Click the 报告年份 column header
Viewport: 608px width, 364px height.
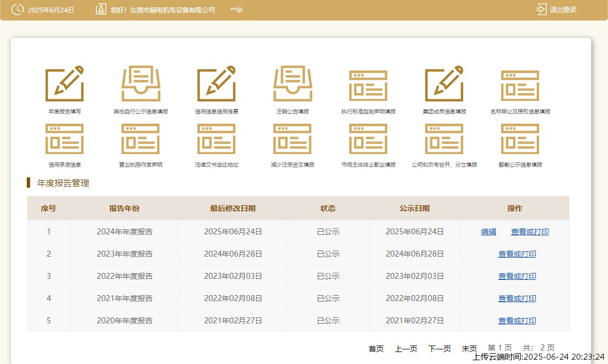(x=124, y=208)
